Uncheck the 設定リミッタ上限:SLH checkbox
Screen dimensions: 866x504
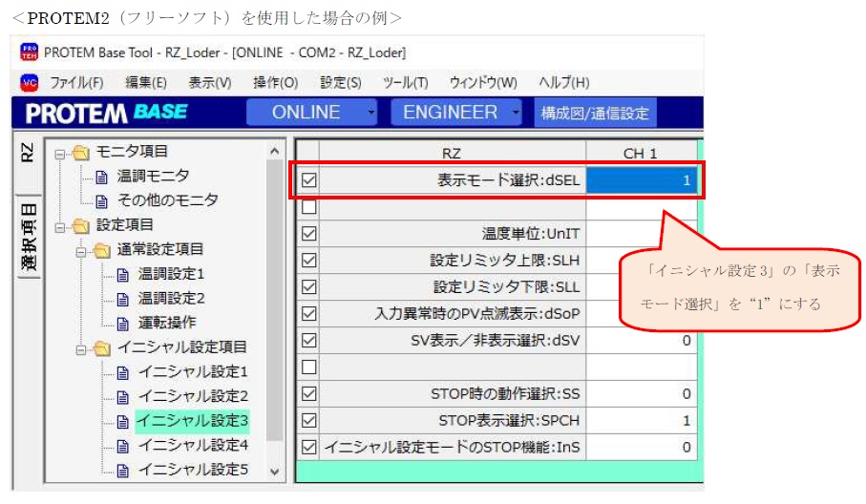point(308,260)
